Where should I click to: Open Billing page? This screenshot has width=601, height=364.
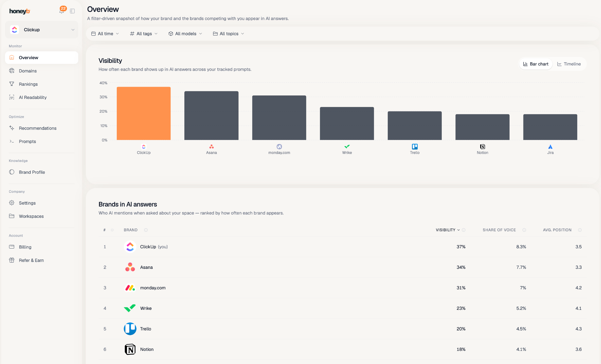[x=42, y=247]
